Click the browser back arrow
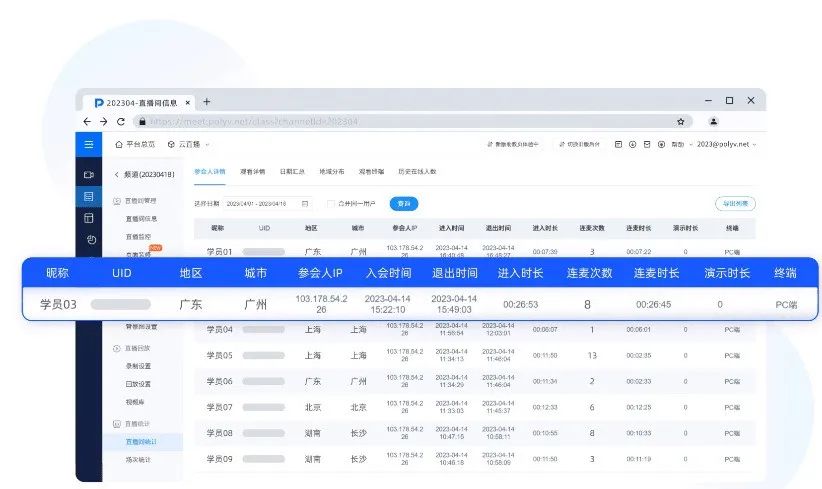 point(88,121)
